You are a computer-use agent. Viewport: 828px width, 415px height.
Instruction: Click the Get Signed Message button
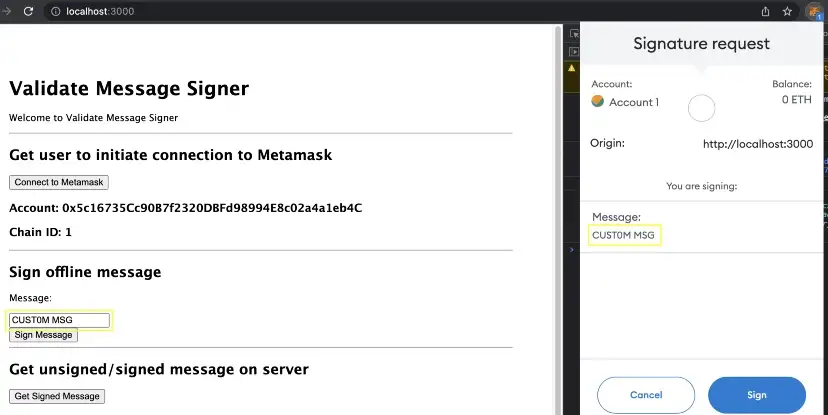[57, 396]
